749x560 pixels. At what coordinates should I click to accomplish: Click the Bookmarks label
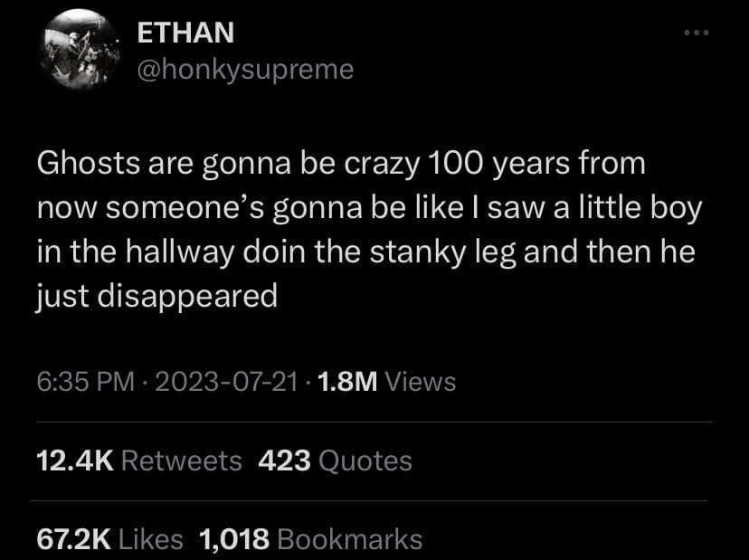tap(350, 539)
